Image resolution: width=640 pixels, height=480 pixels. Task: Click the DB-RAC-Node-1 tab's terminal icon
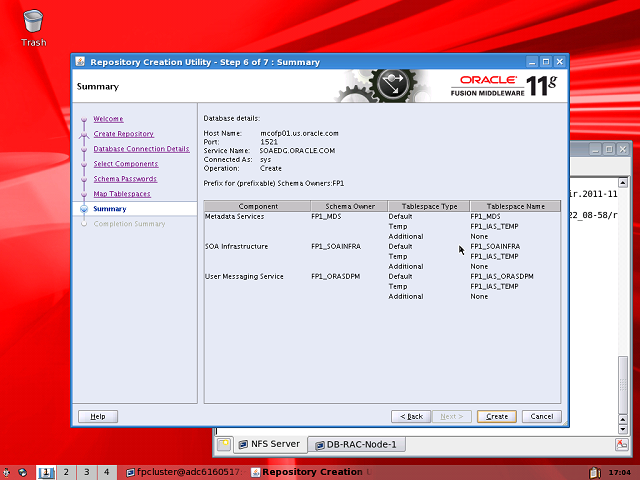click(x=320, y=444)
